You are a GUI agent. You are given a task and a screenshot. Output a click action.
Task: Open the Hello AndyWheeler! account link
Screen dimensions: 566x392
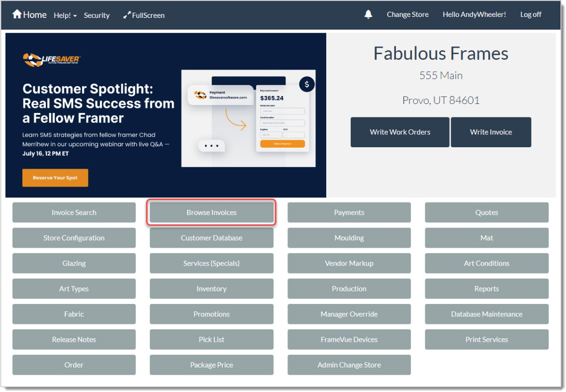click(474, 14)
